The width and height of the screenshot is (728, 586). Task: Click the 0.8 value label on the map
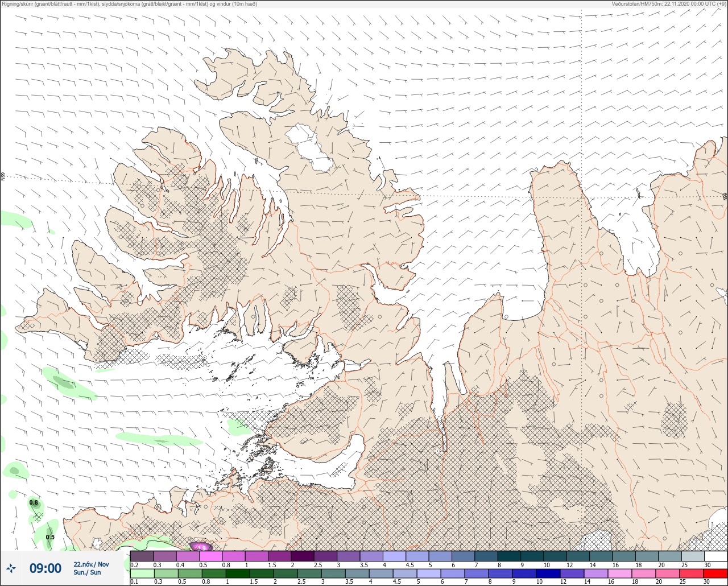34,502
